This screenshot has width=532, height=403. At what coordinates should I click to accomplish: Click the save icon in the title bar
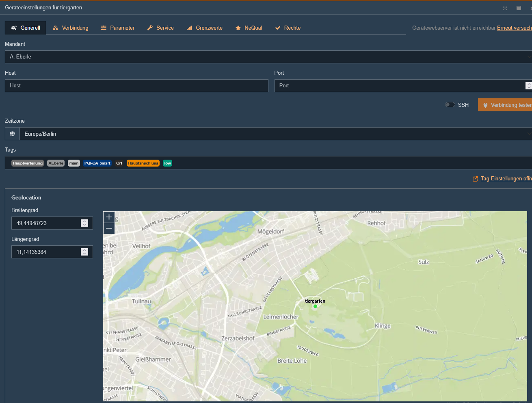click(519, 8)
